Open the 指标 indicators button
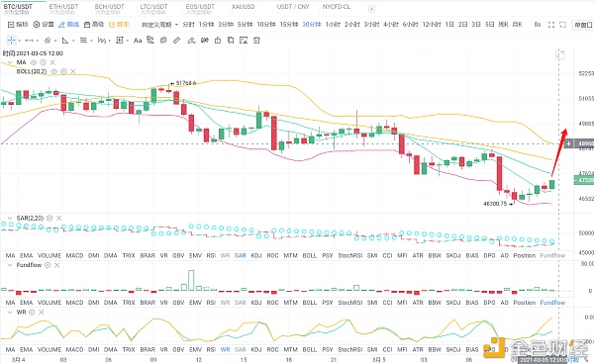This screenshot has width=594, height=364. [18, 24]
